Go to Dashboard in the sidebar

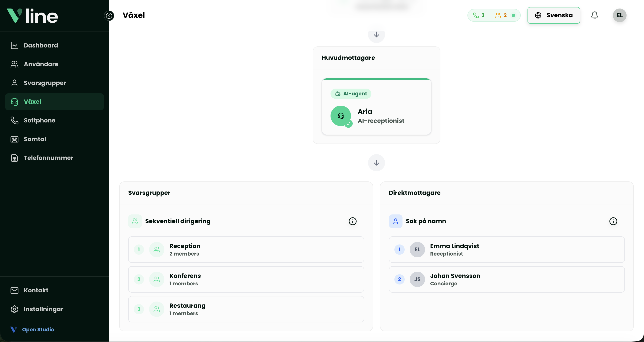tap(41, 45)
